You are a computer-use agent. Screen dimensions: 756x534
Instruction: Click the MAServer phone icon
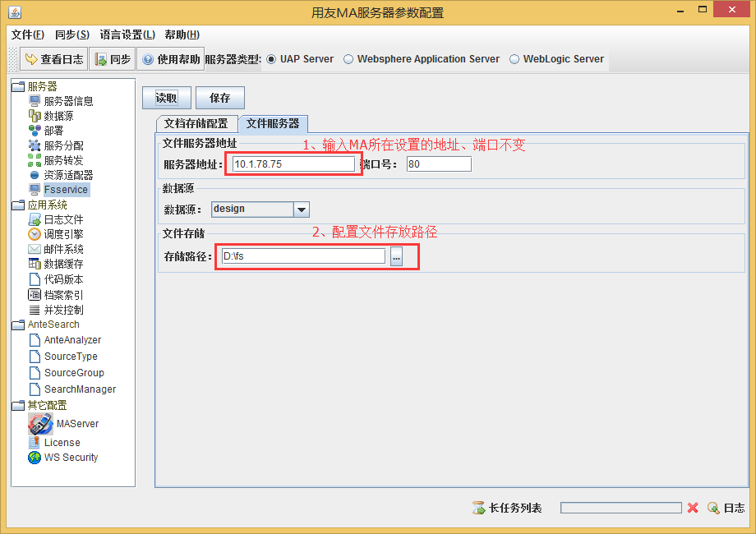click(x=40, y=424)
